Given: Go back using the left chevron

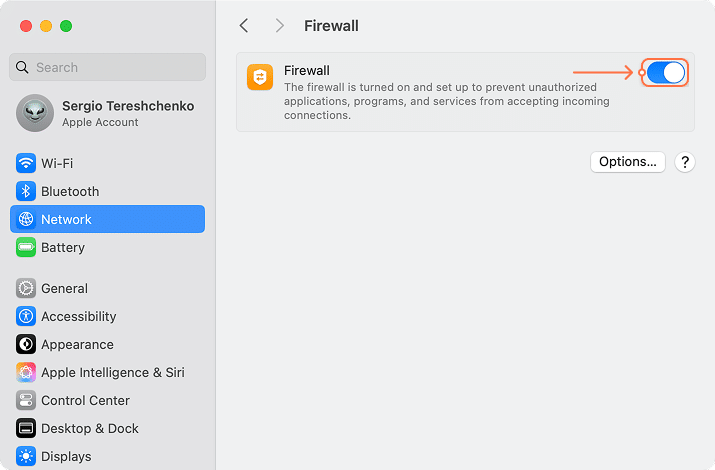Looking at the screenshot, I should coord(244,25).
